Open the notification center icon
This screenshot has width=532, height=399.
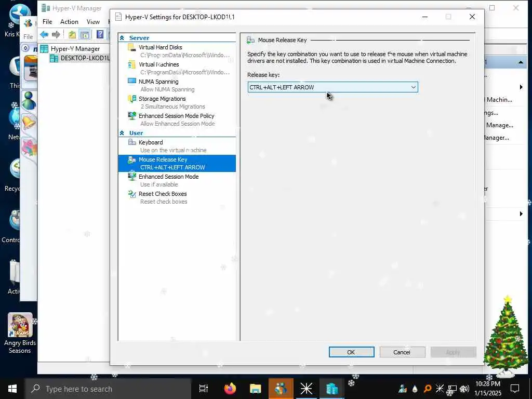coord(515,389)
